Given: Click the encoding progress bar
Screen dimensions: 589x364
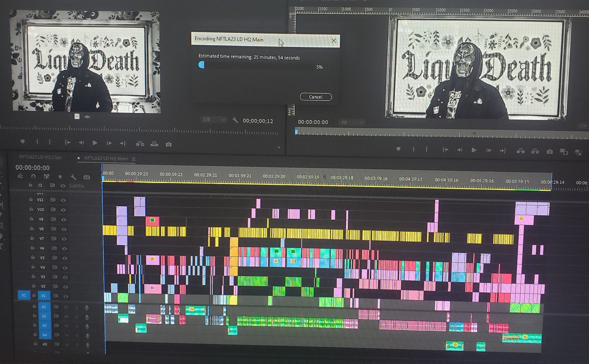Looking at the screenshot, I should tap(255, 65).
